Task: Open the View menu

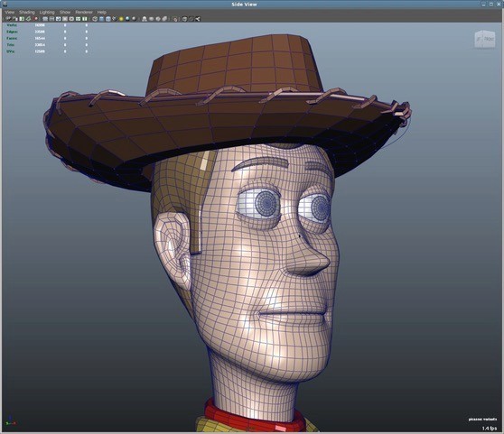Action: [9, 13]
